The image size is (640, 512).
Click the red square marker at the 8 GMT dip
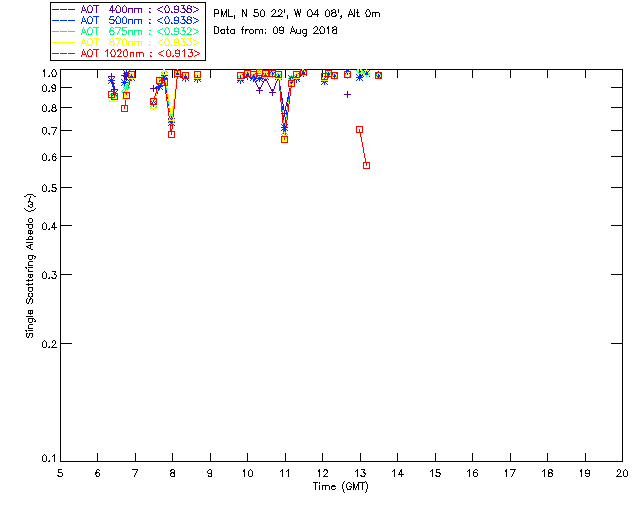click(171, 134)
